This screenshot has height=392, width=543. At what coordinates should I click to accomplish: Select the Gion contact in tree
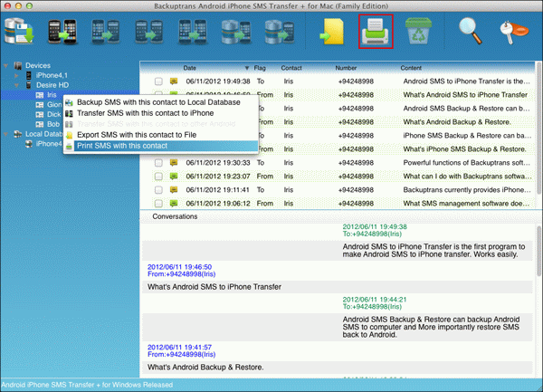[x=54, y=105]
